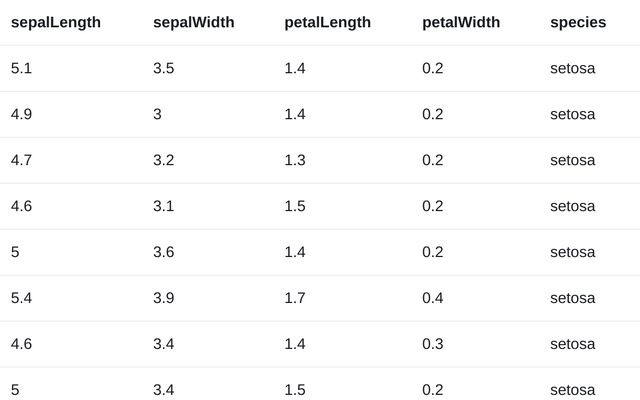Select the sepalWidth value 3.2
Image resolution: width=640 pixels, height=400 pixels.
click(x=164, y=160)
